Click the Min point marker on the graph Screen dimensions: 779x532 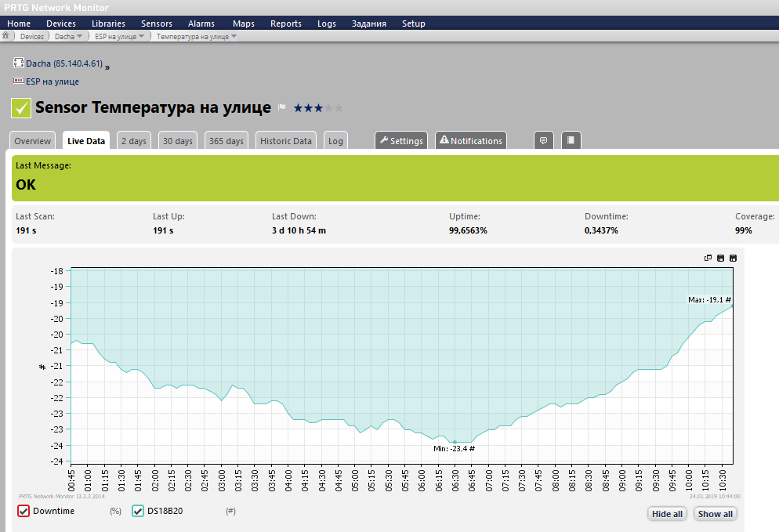455,442
